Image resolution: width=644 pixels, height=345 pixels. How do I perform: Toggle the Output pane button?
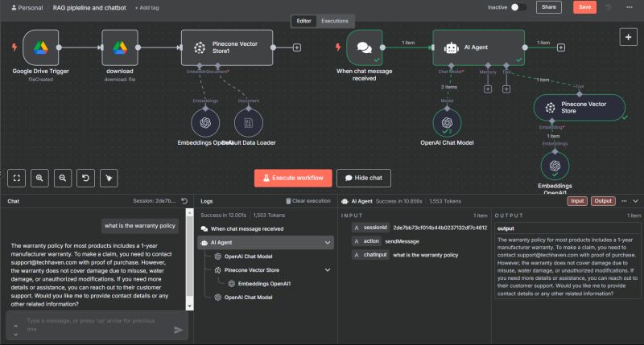coord(603,201)
